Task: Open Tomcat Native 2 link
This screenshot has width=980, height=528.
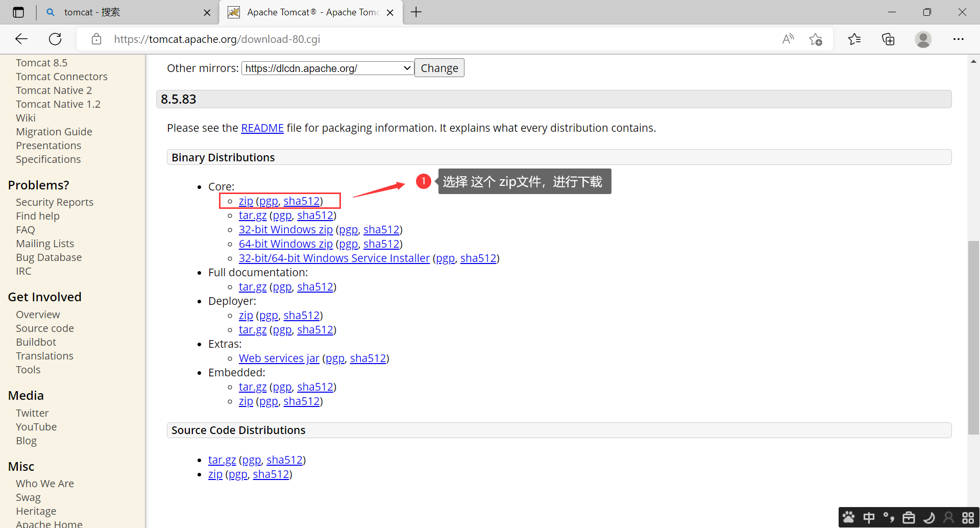Action: point(54,90)
